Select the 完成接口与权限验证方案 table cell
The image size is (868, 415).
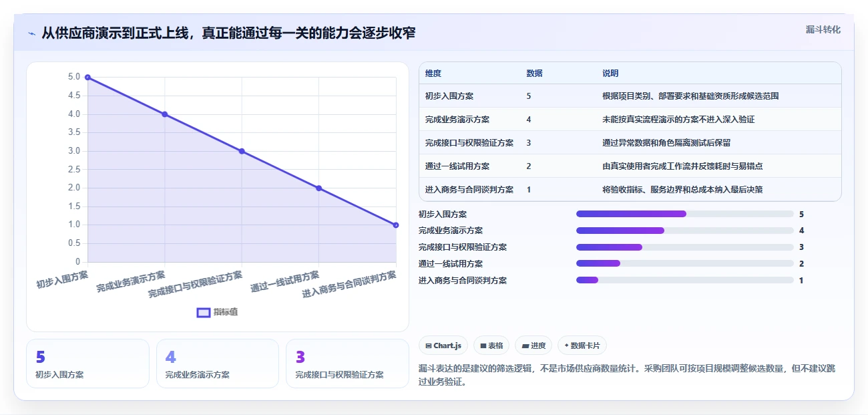(469, 143)
